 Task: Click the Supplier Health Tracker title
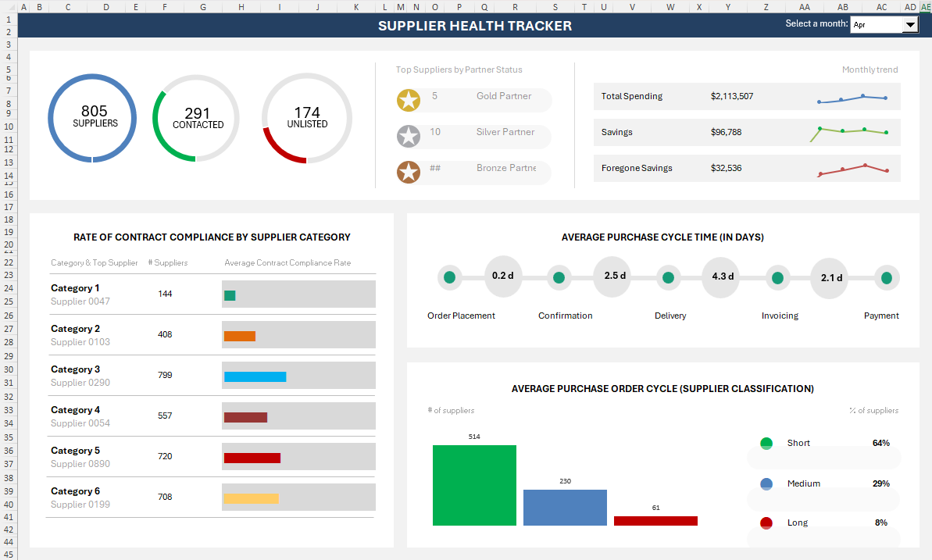coord(475,26)
